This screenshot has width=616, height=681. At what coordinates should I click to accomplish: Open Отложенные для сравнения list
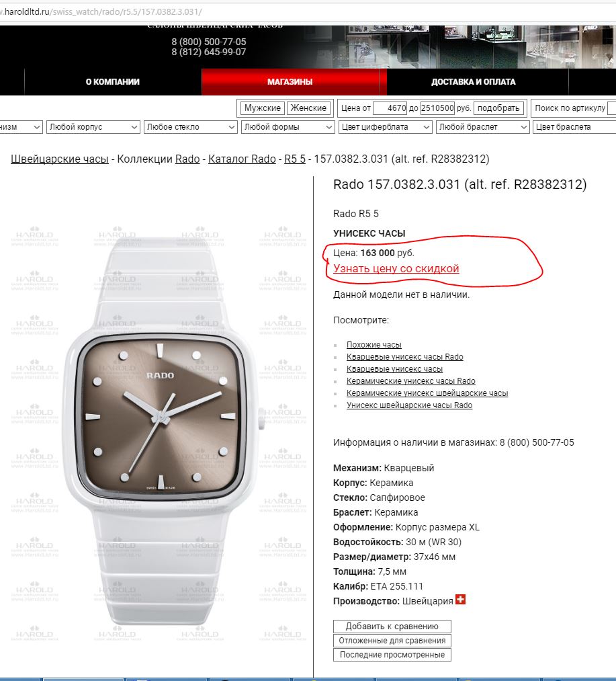tap(392, 641)
